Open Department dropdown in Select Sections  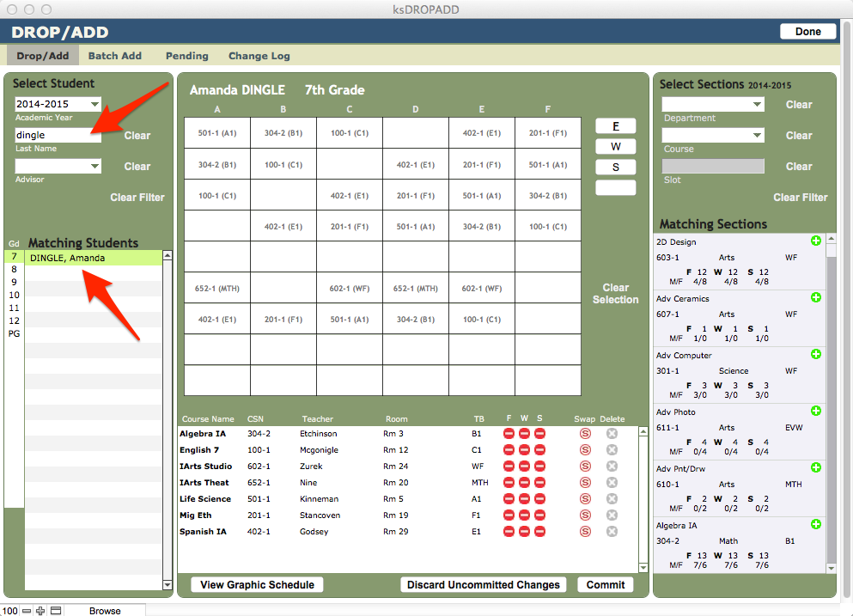712,104
